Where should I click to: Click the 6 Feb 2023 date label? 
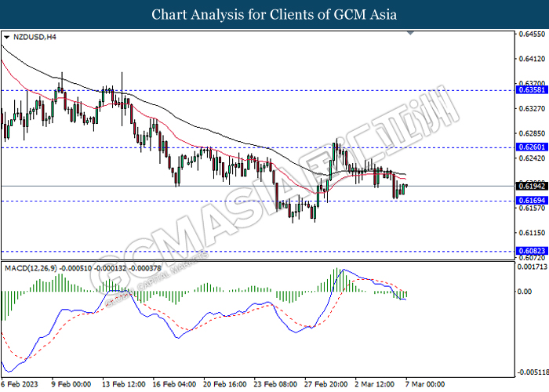(x=20, y=384)
